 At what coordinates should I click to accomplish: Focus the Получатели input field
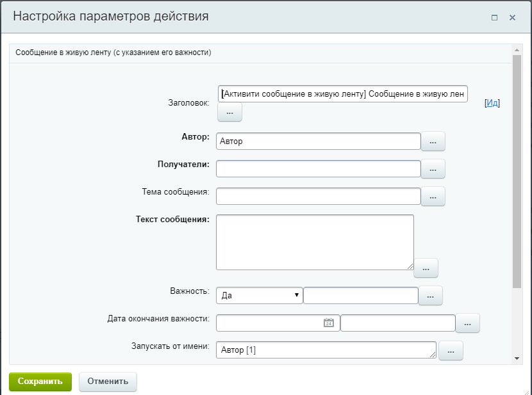coord(318,168)
